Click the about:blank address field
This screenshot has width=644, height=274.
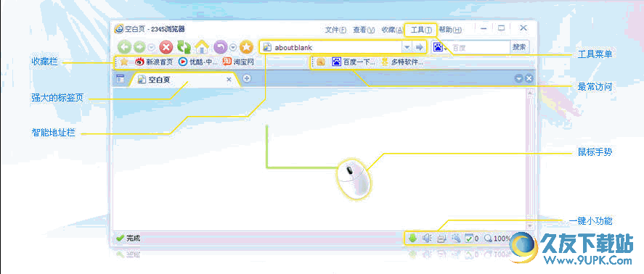point(332,47)
